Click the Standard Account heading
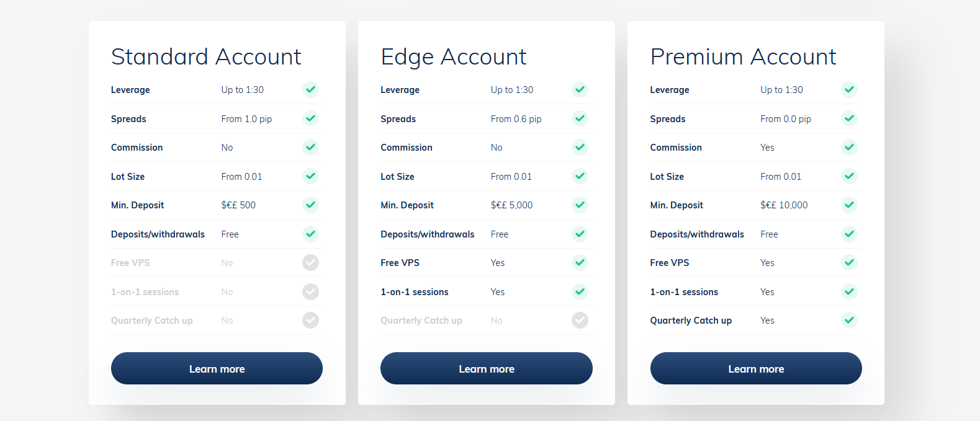This screenshot has height=421, width=980. point(206,56)
